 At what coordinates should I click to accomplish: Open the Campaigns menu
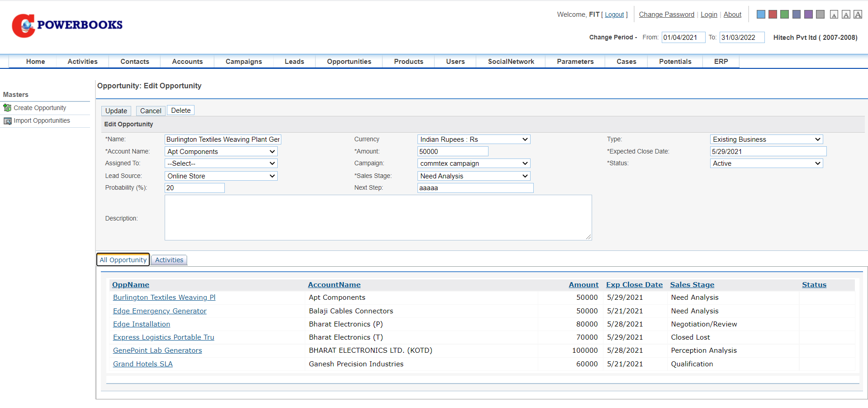point(243,62)
